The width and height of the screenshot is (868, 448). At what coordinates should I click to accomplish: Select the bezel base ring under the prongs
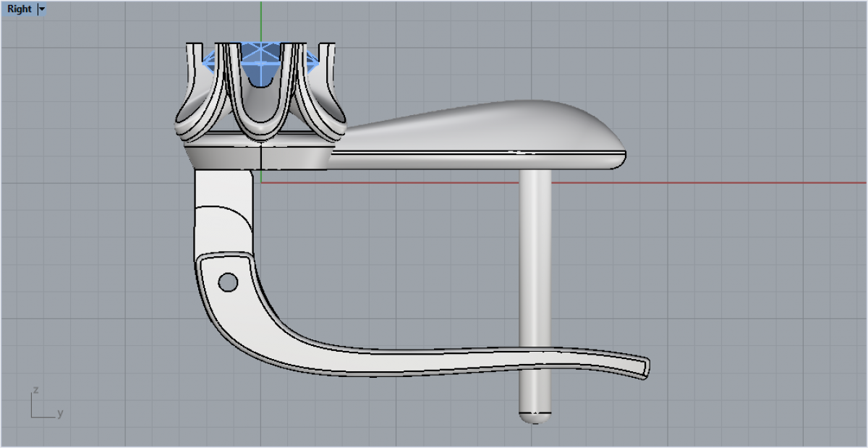tap(259, 157)
